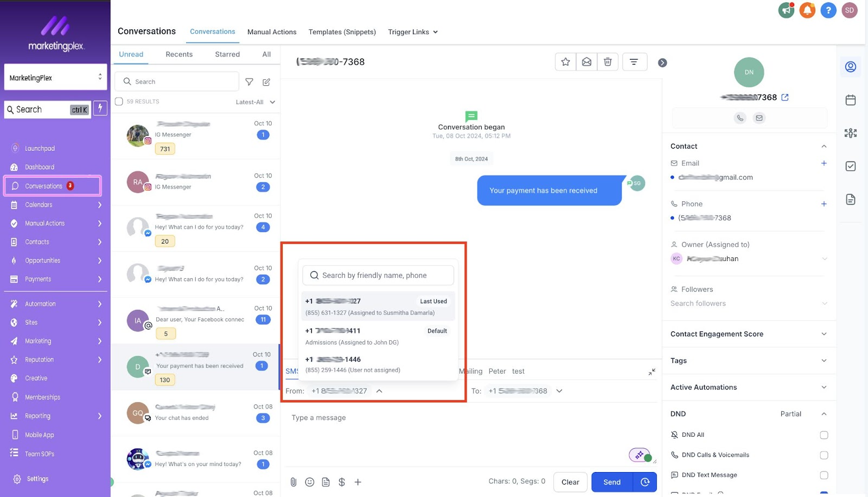
Task: Open Dashboard in the sidebar
Action: tap(40, 167)
